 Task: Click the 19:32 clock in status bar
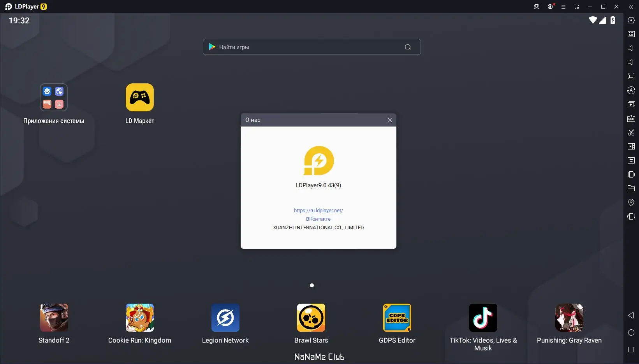coord(19,21)
